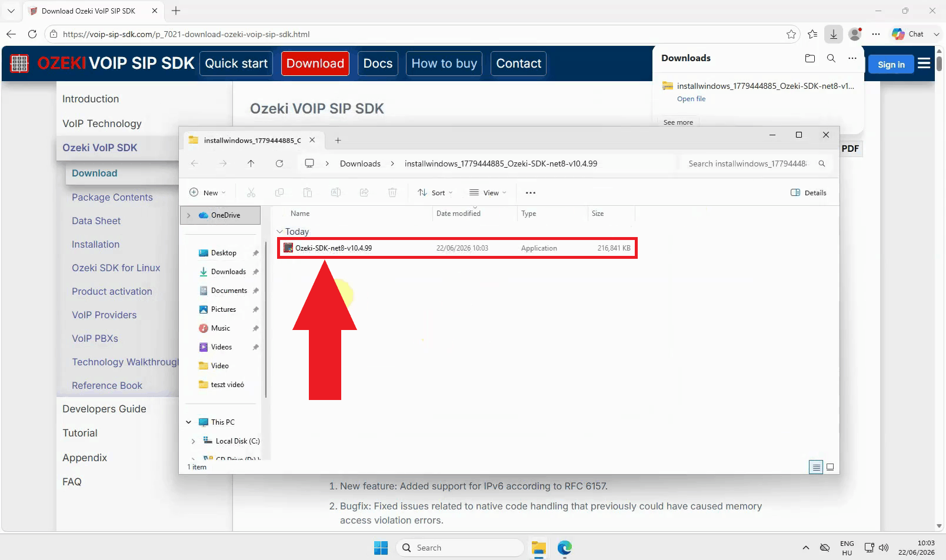Screen dimensions: 946x560
Task: Switch to details list view toggle
Action: click(x=816, y=467)
